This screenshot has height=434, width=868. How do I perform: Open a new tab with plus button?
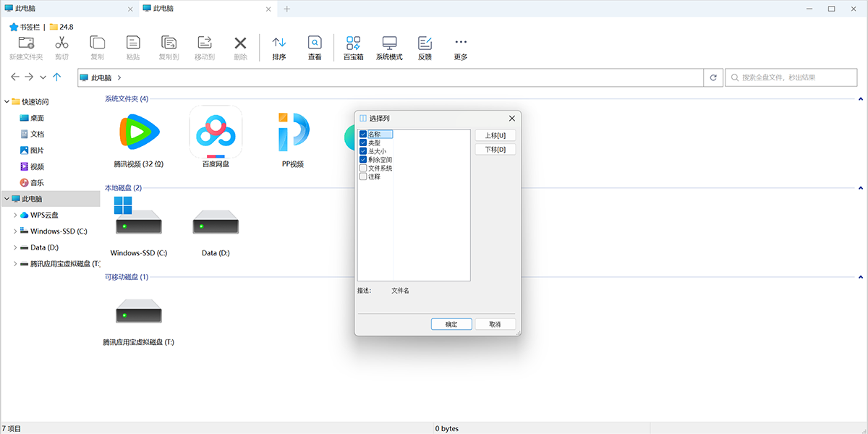(286, 9)
